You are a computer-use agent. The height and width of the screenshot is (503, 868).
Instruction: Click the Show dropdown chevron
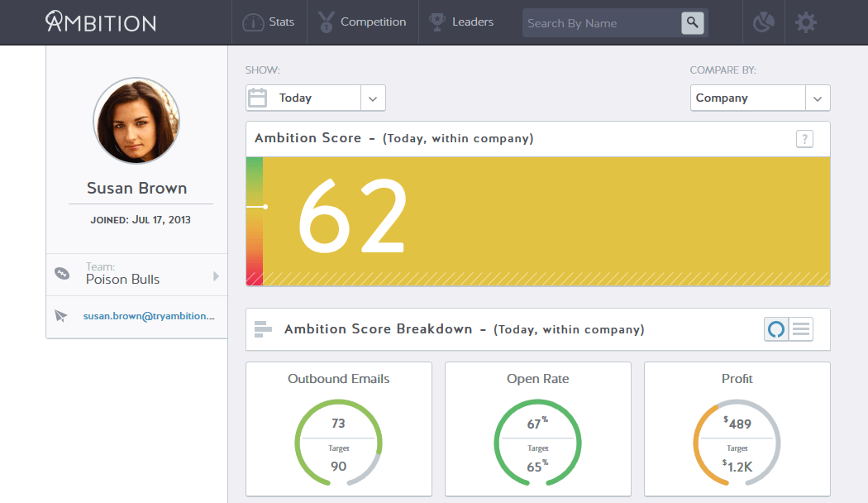click(373, 98)
